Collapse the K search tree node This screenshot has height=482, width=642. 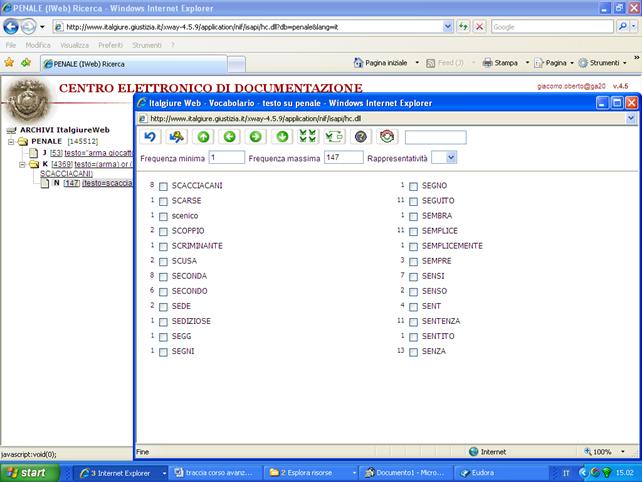(23, 165)
